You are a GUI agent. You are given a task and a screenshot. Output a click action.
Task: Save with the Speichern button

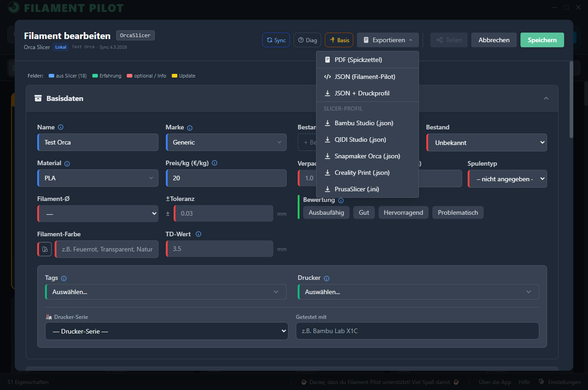[542, 40]
